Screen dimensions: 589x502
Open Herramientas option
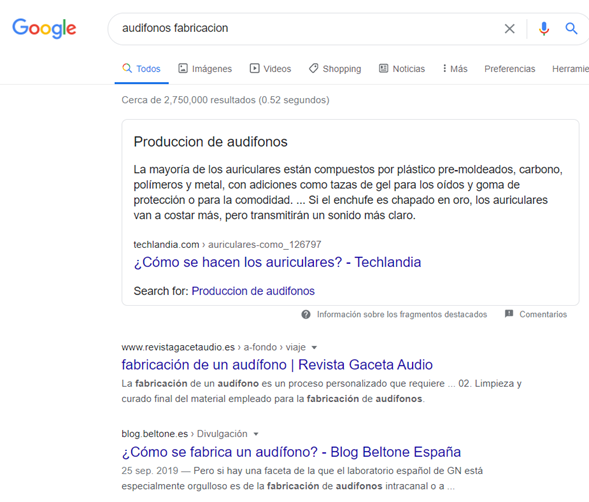click(570, 69)
